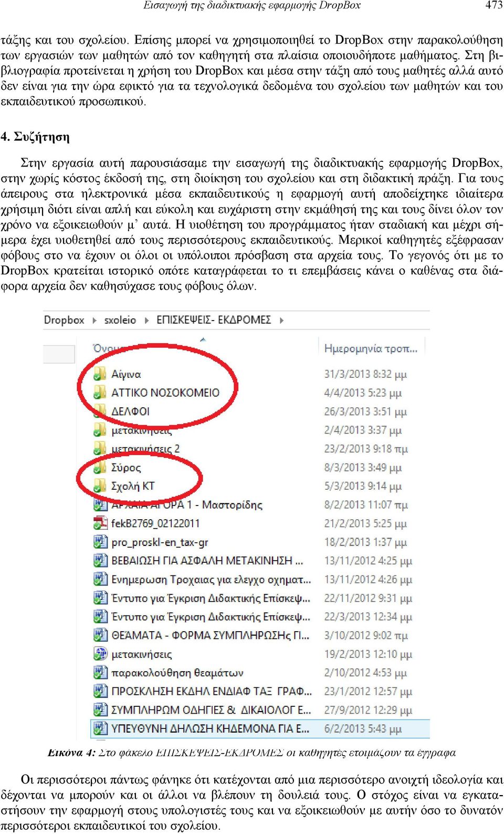The image size is (504, 834).
Task: Click the date 23/2/2013 9:18 πμ
Action: coord(366,449)
